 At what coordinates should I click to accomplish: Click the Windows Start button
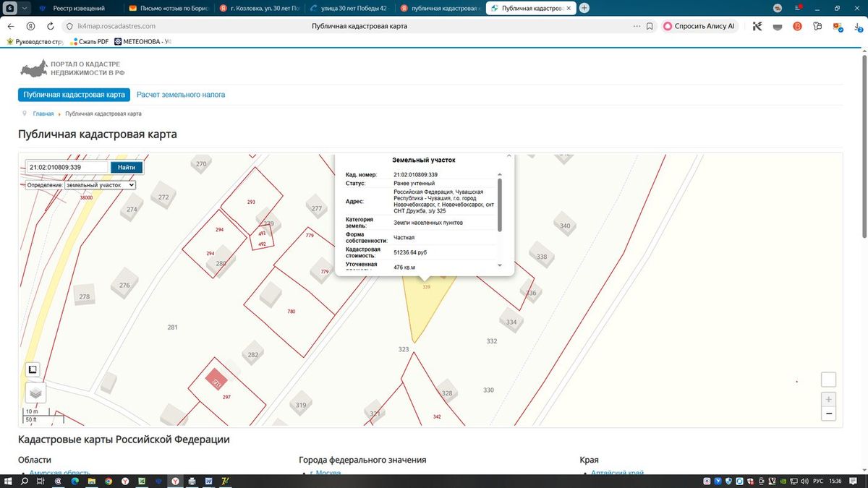8,481
